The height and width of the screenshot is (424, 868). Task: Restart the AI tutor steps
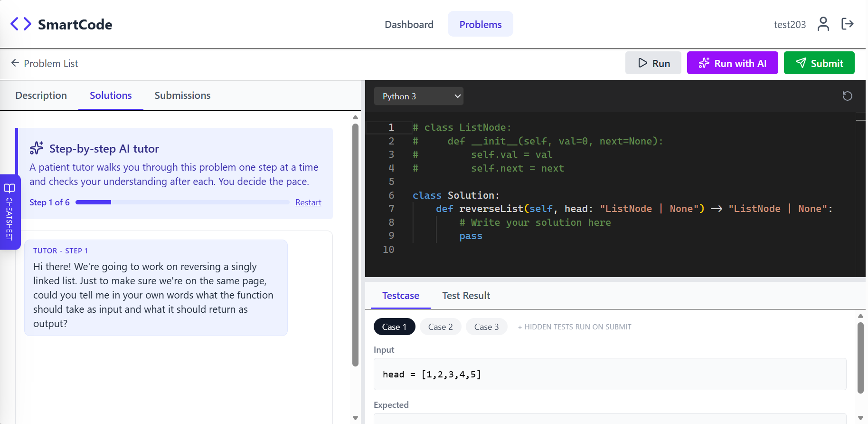pyautogui.click(x=308, y=202)
